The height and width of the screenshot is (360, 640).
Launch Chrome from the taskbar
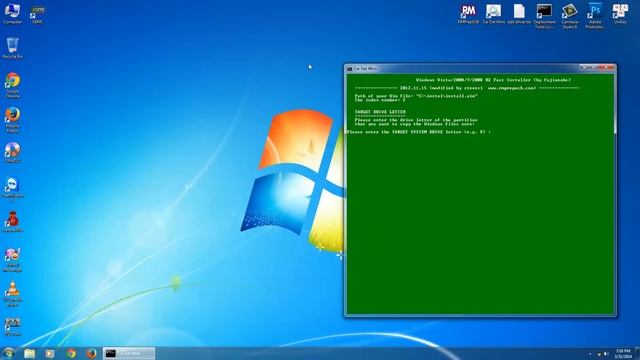[71, 353]
